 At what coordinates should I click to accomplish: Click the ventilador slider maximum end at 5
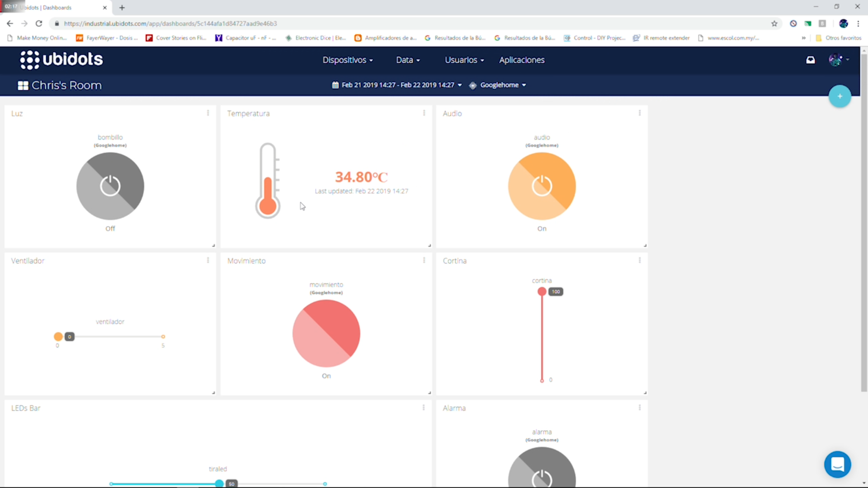163,337
